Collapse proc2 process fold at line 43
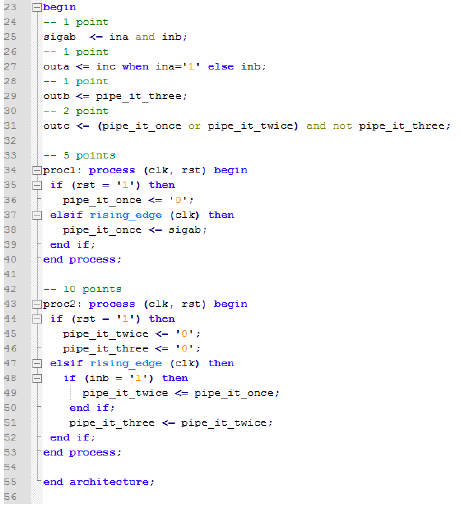Image resolution: width=460 pixels, height=510 pixels. 37,304
